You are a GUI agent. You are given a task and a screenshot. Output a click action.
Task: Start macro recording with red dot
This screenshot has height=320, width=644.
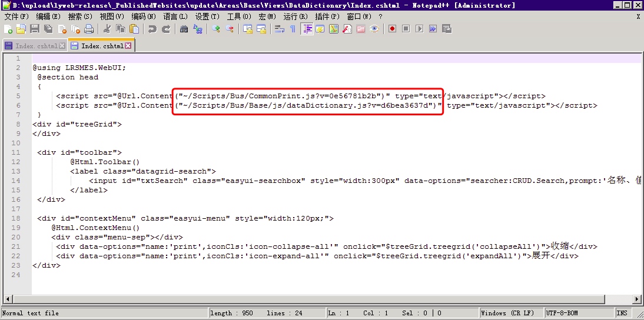392,29
